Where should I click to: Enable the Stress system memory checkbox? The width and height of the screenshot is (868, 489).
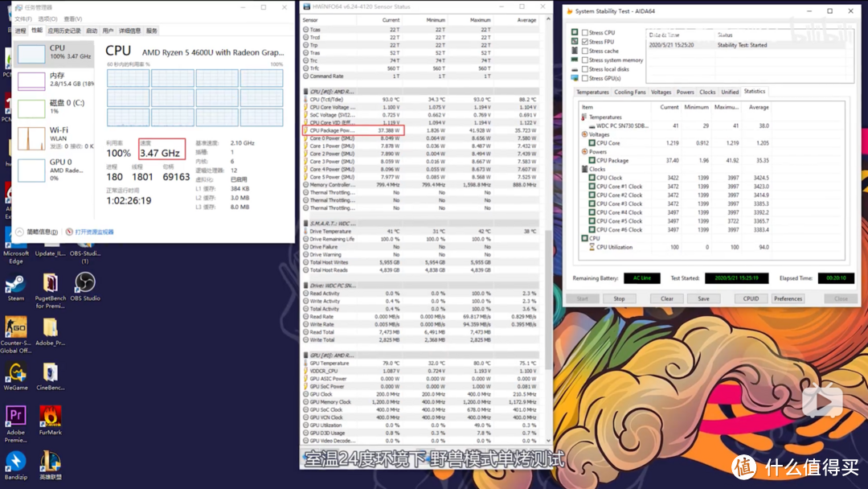click(x=584, y=60)
